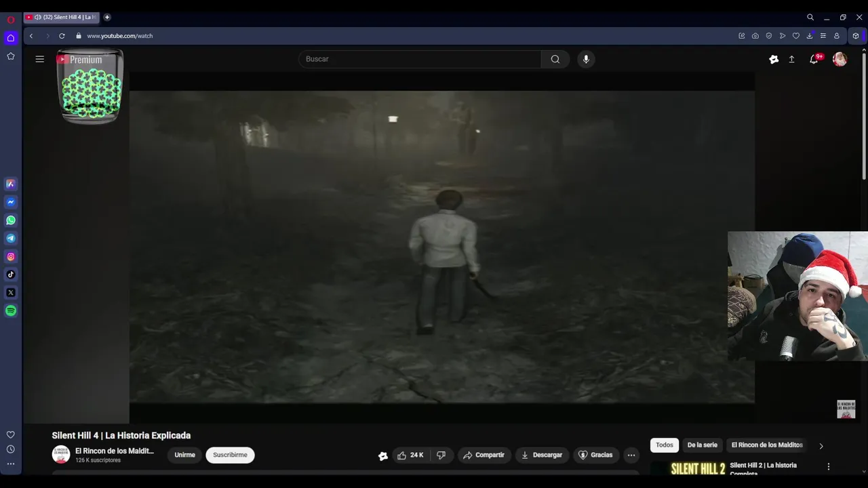Submit search with magnifier button
This screenshot has height=488, width=868.
tap(555, 59)
